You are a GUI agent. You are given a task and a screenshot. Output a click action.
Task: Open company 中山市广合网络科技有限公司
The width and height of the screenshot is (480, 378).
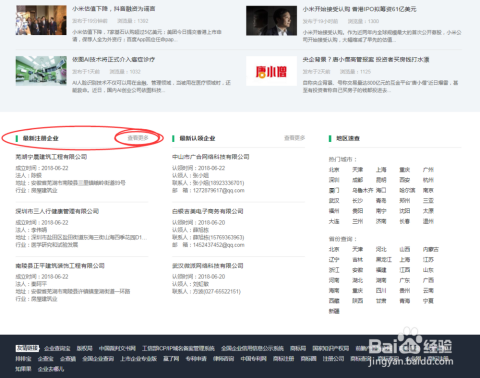(x=211, y=157)
